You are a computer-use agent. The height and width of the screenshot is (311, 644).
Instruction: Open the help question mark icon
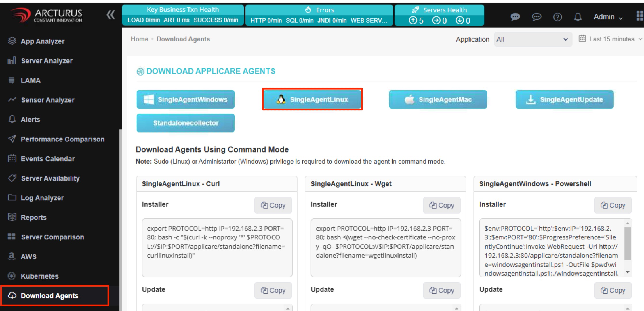(x=557, y=17)
